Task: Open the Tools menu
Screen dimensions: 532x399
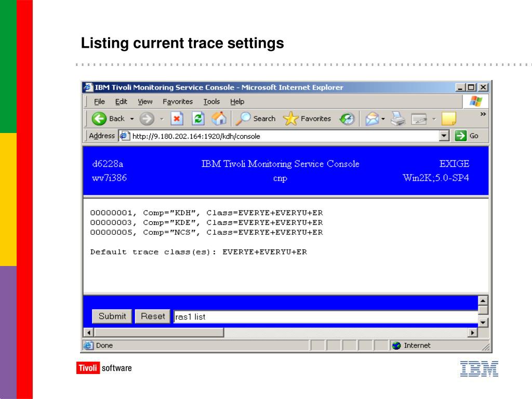Action: click(211, 101)
